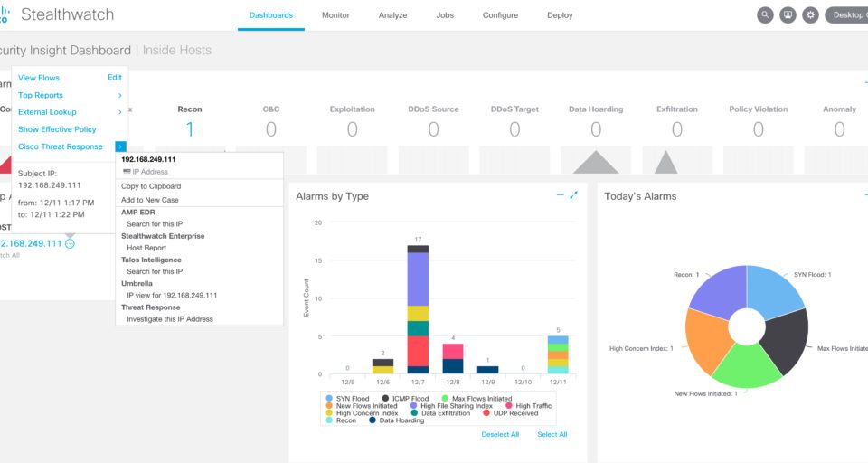Click the Edit link beside View Flows

pos(115,78)
